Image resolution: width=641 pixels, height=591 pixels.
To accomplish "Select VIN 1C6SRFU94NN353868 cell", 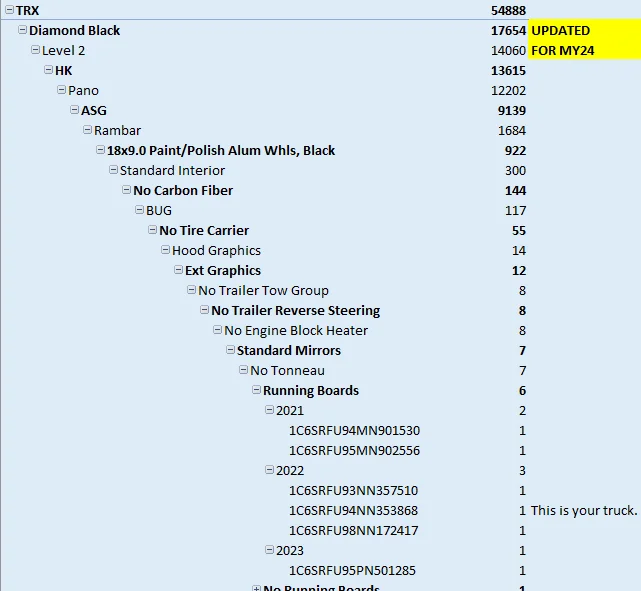I will point(353,510).
